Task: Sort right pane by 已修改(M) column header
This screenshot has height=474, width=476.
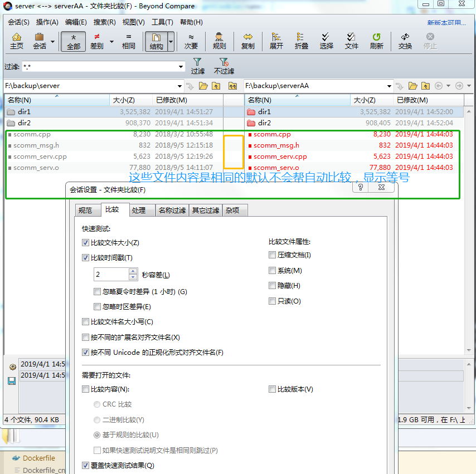Action: coord(428,100)
